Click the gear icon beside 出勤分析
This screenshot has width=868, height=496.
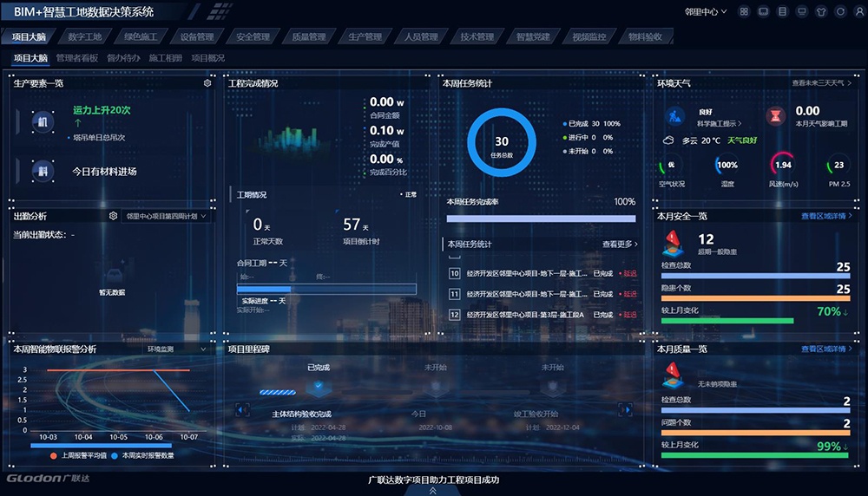click(x=113, y=216)
